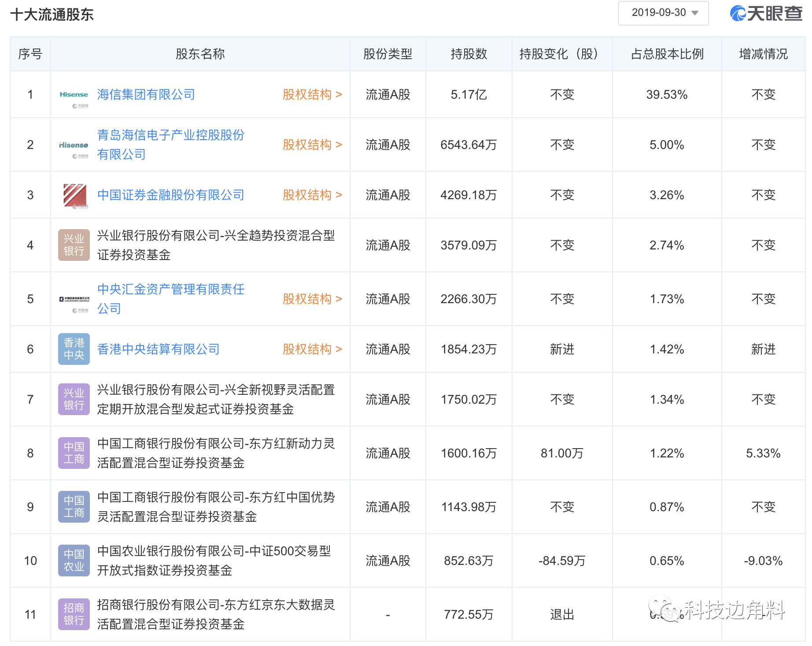View 股权结构 for 青岛海信电子产业控股
This screenshot has height=646, width=812.
pos(312,145)
